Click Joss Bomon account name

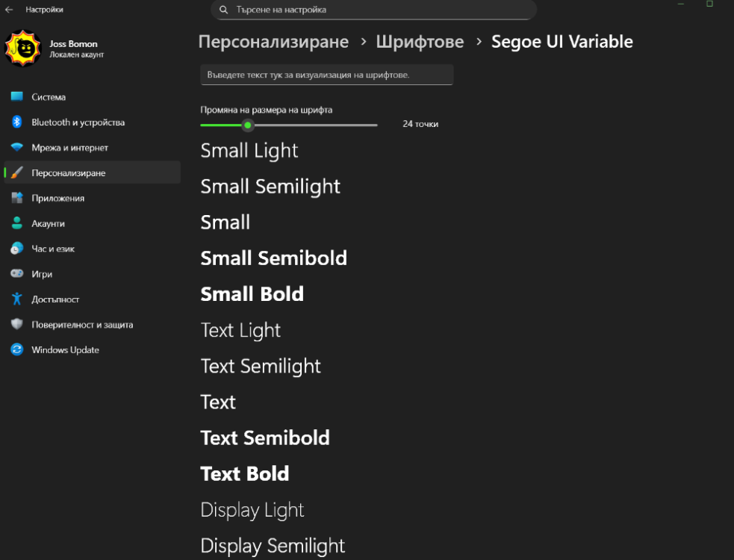[73, 44]
